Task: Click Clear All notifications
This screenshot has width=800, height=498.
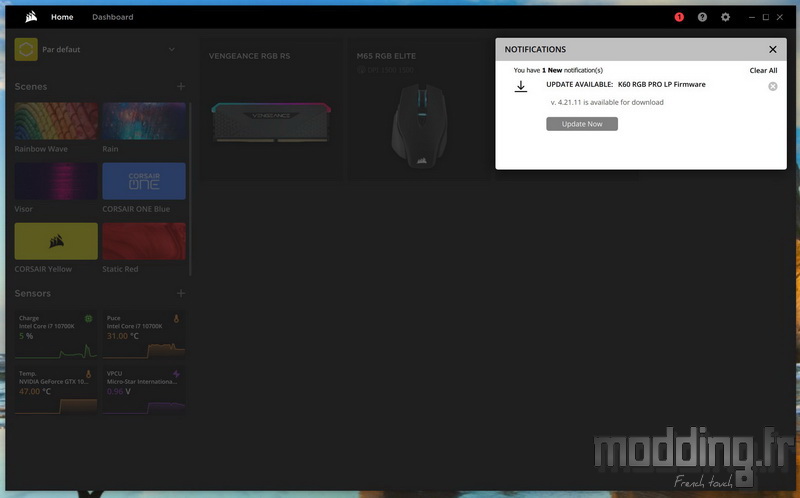Action: (763, 70)
